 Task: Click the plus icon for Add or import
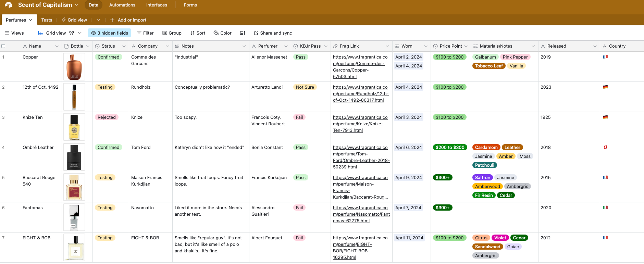point(112,20)
